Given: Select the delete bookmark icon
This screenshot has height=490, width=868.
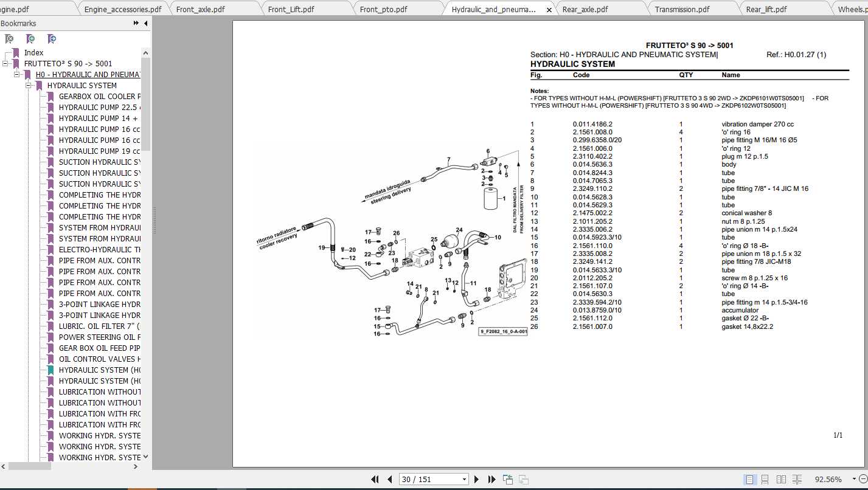Looking at the screenshot, I should click(x=9, y=38).
